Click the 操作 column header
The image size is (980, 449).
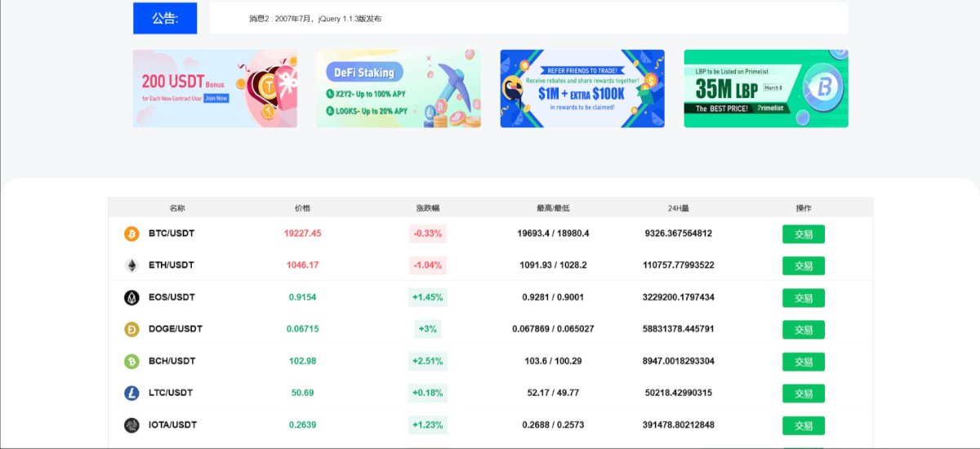point(804,208)
